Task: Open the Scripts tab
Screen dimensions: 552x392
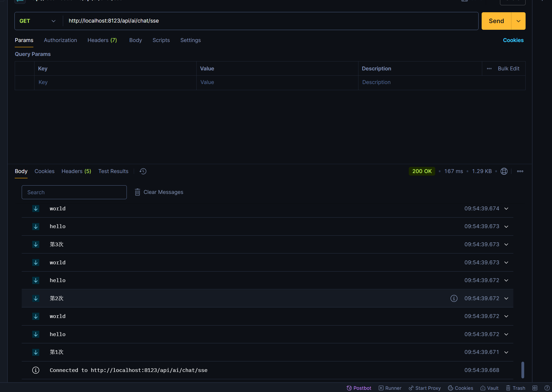Action: [161, 40]
